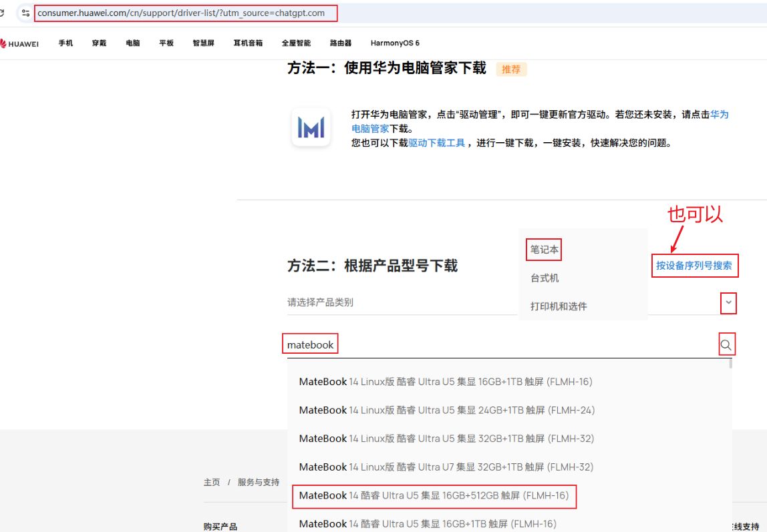Choose 台式机 in category list
Viewport: 767px width, 532px height.
(x=545, y=278)
